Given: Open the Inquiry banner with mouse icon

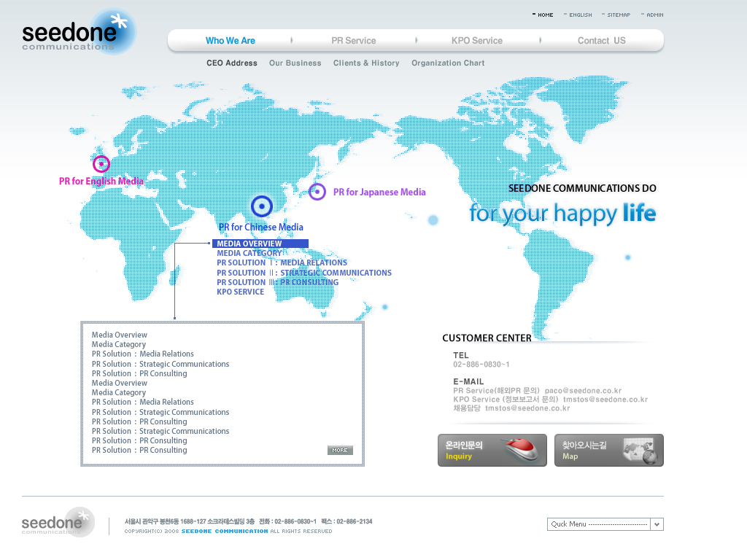Looking at the screenshot, I should [492, 450].
